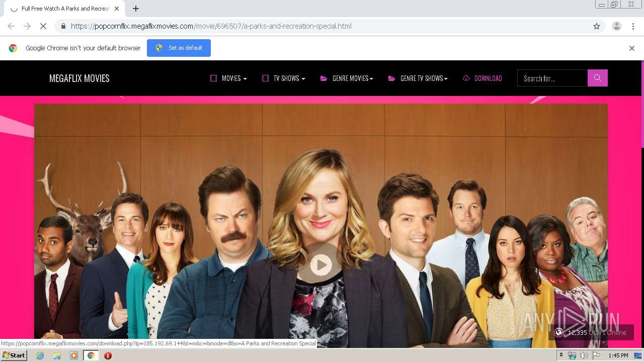Open the MOVIES dropdown menu
The width and height of the screenshot is (644, 362).
tap(228, 78)
